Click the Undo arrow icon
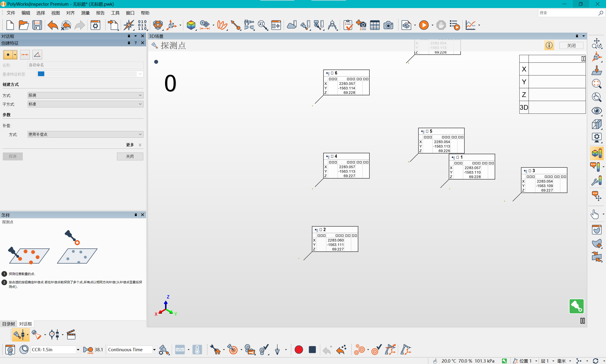The image size is (606, 364). [53, 25]
